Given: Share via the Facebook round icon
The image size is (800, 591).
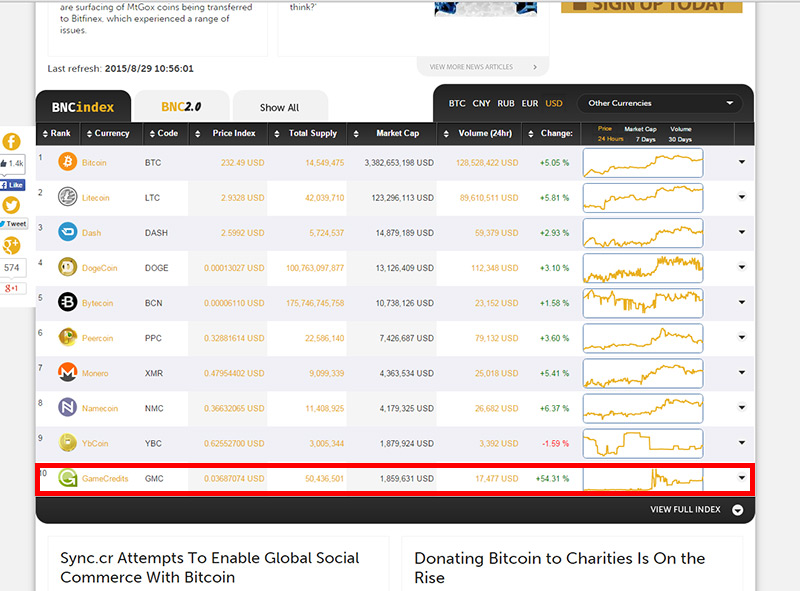Looking at the screenshot, I should [x=11, y=141].
